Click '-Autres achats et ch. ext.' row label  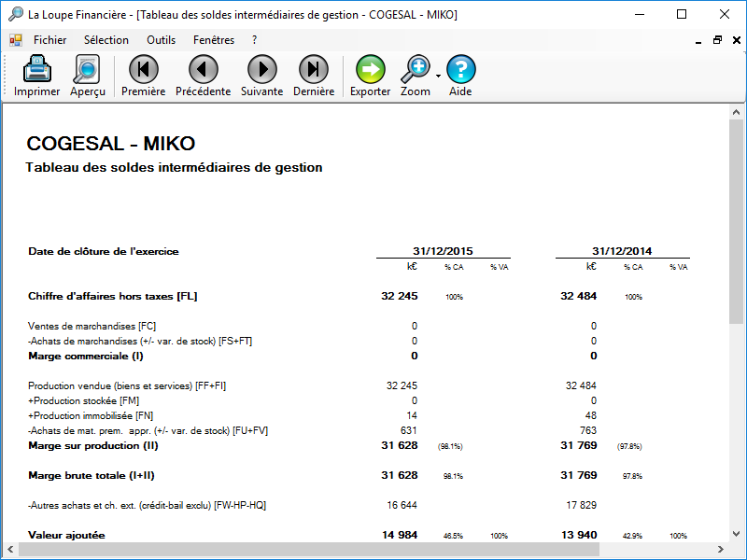pos(147,505)
